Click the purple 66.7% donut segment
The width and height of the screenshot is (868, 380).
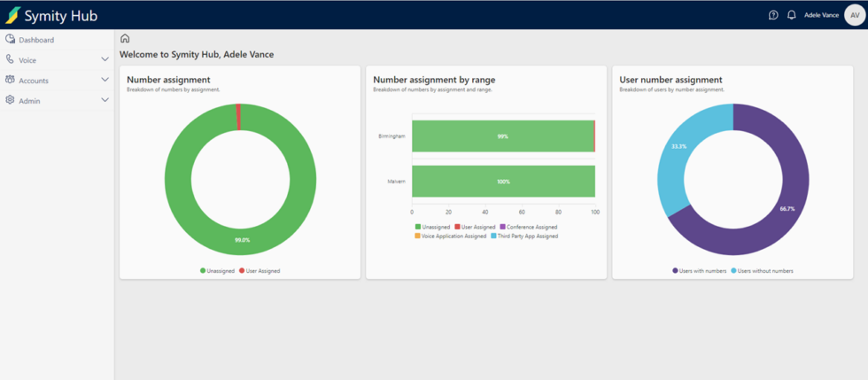click(787, 211)
